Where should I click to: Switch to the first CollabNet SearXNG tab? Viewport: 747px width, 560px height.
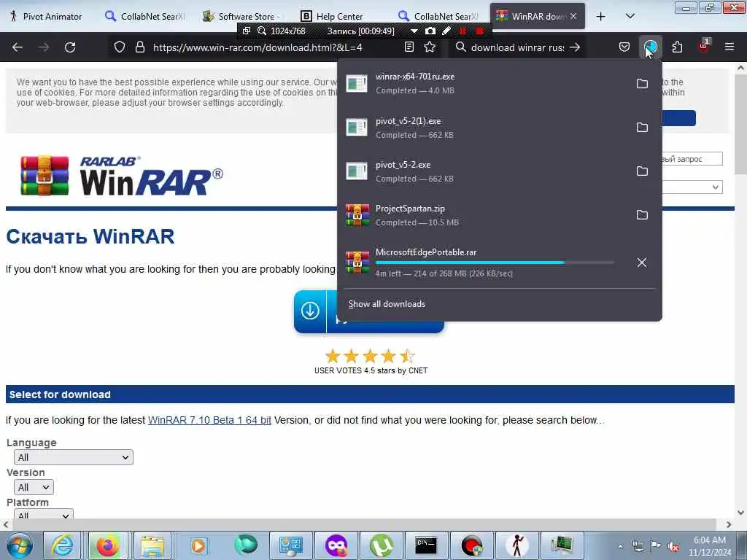click(144, 16)
